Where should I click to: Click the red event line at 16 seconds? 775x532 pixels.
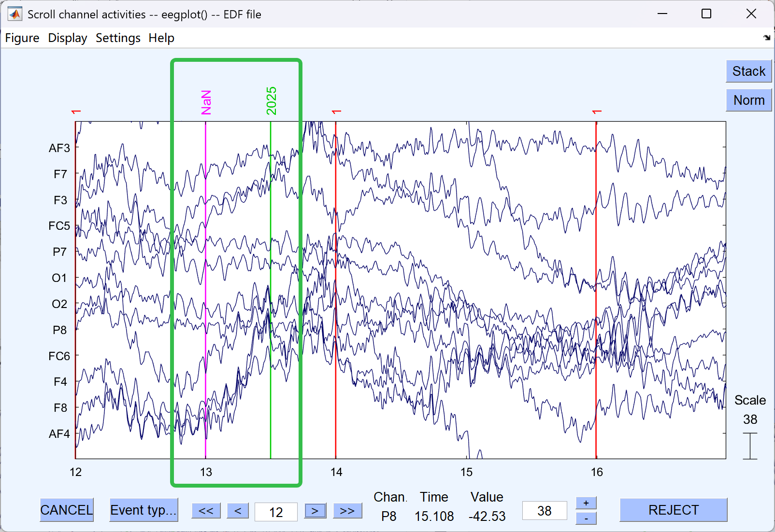(596, 290)
